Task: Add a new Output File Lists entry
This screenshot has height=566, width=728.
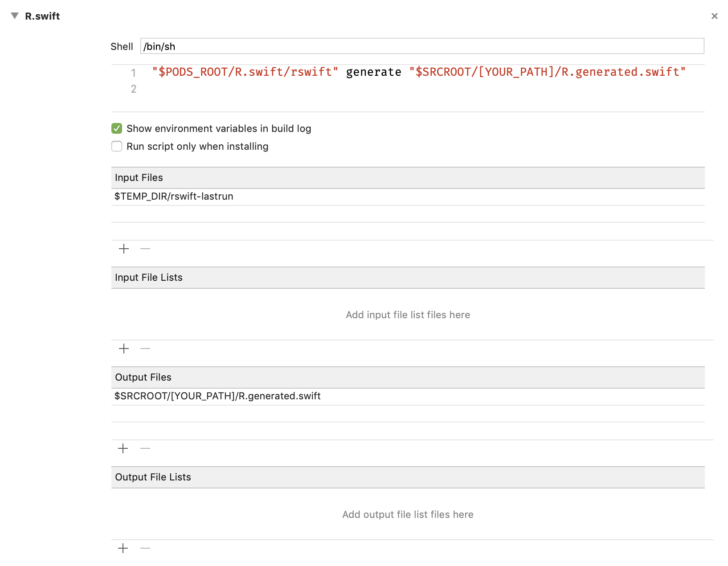Action: tap(123, 548)
